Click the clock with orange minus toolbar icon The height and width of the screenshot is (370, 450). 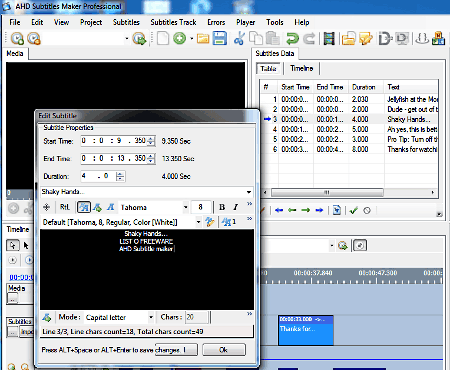34,39
